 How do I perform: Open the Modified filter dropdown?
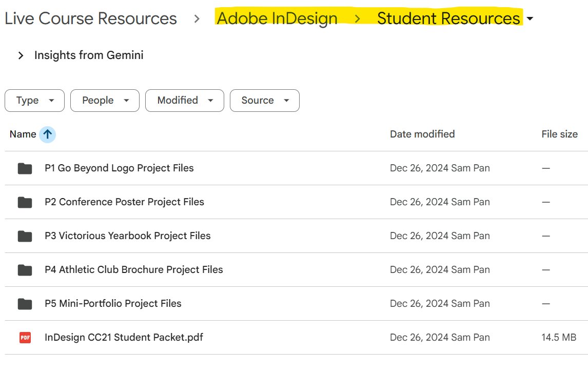[184, 101]
